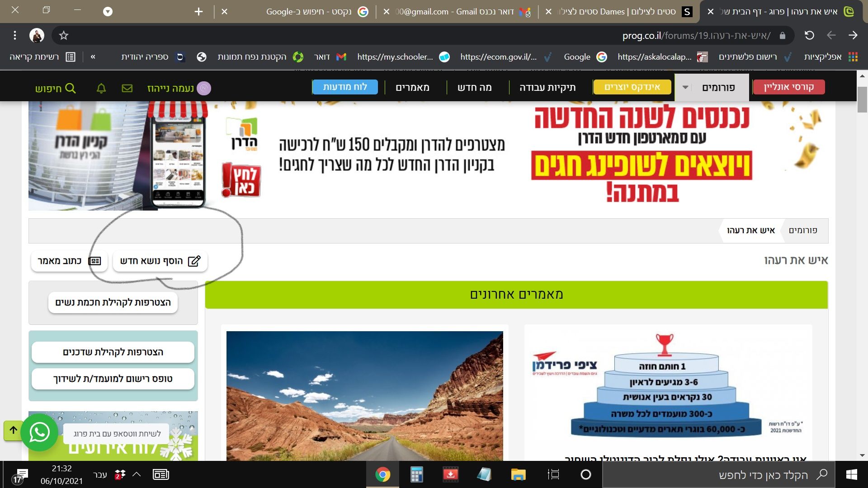Screen dimensions: 868x488
Task: Open טופס רישום למועמד/ת לשידוך form
Action: [x=113, y=379]
